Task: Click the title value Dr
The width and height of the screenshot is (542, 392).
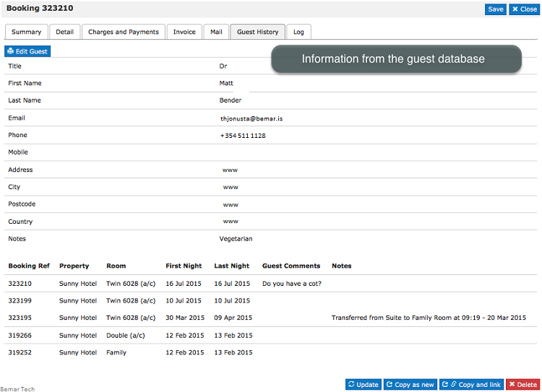Action: pos(223,66)
